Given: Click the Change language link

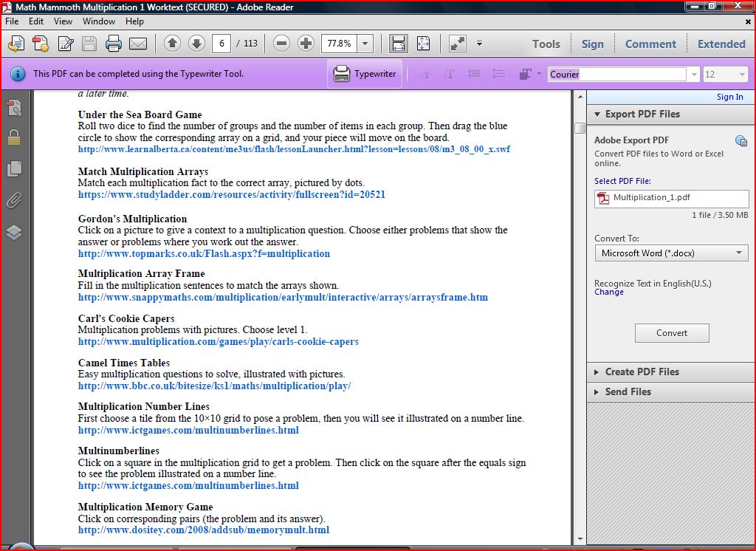Looking at the screenshot, I should pos(609,292).
